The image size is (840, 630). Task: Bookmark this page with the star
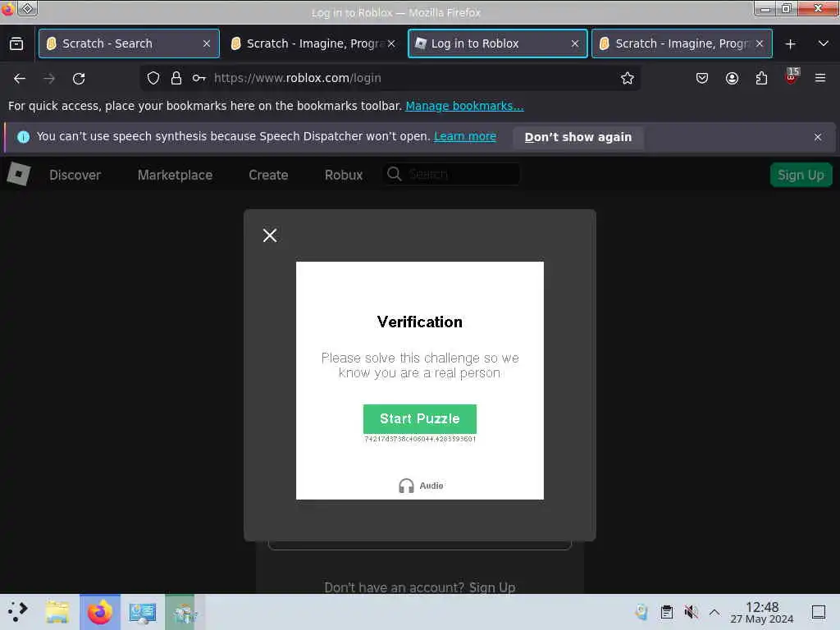(628, 78)
